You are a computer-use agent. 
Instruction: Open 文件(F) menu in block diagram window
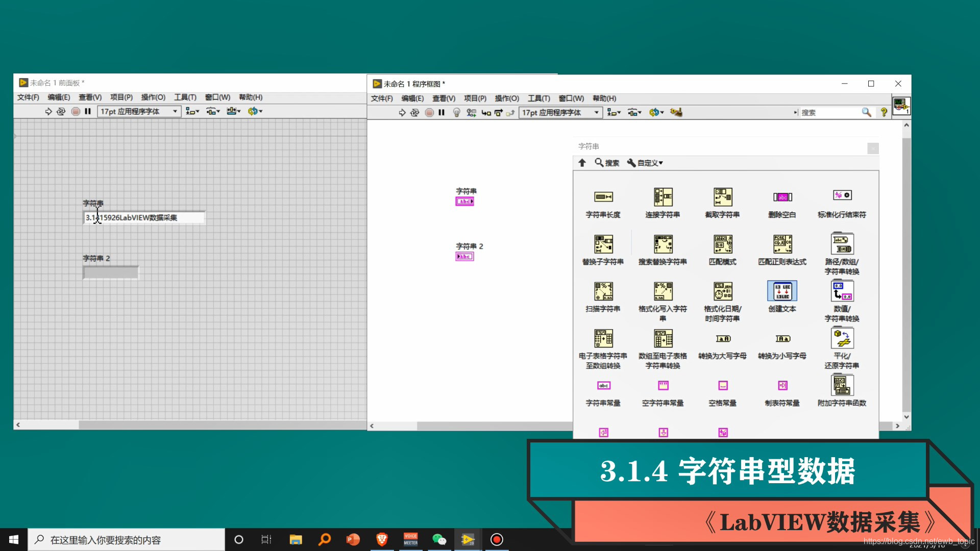pos(382,98)
